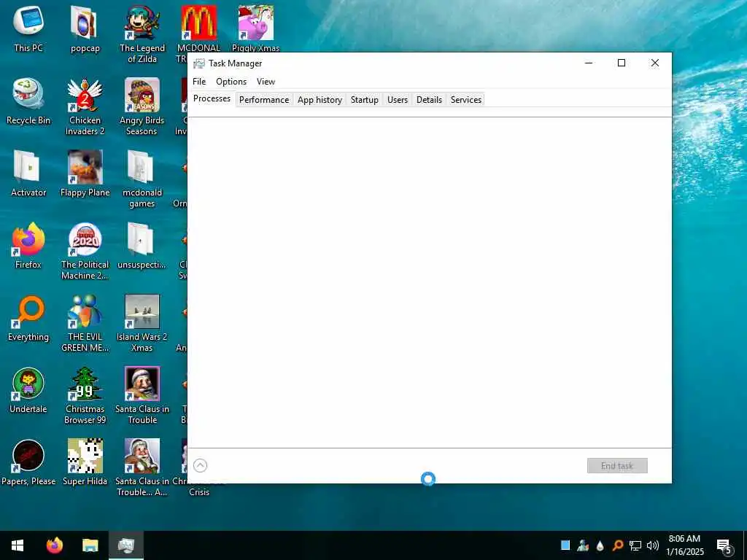747x560 pixels.
Task: Maximize the Task Manager window
Action: pyautogui.click(x=622, y=63)
